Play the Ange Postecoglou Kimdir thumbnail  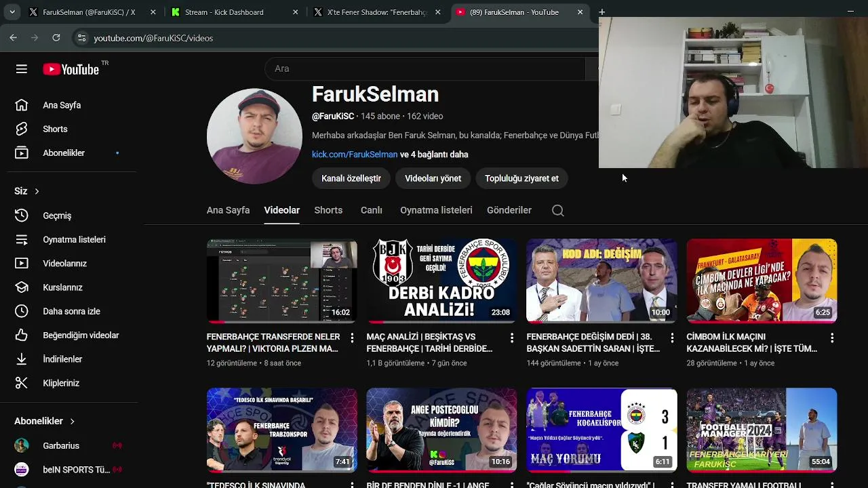[441, 430]
